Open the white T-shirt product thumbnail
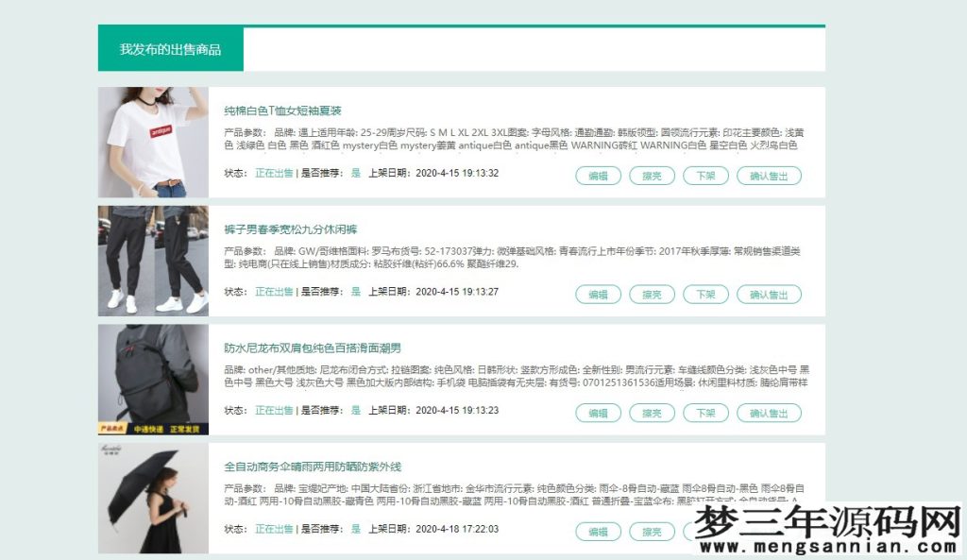The image size is (967, 560). point(153,139)
